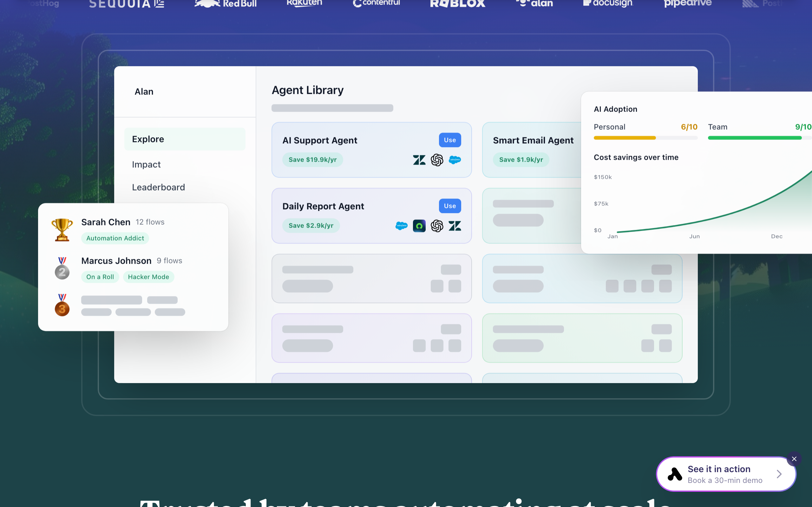Click OpenAI icon in AI Support Agent card
Screen dimensions: 812x507
tap(437, 160)
